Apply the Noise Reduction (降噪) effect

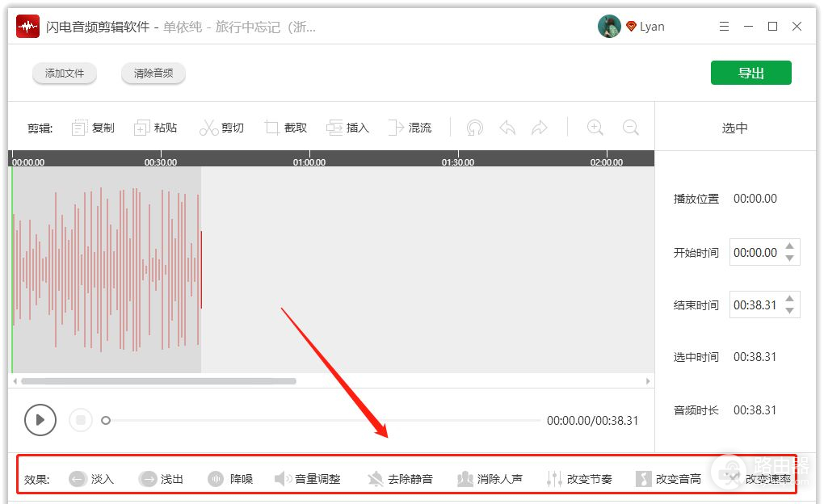(230, 479)
